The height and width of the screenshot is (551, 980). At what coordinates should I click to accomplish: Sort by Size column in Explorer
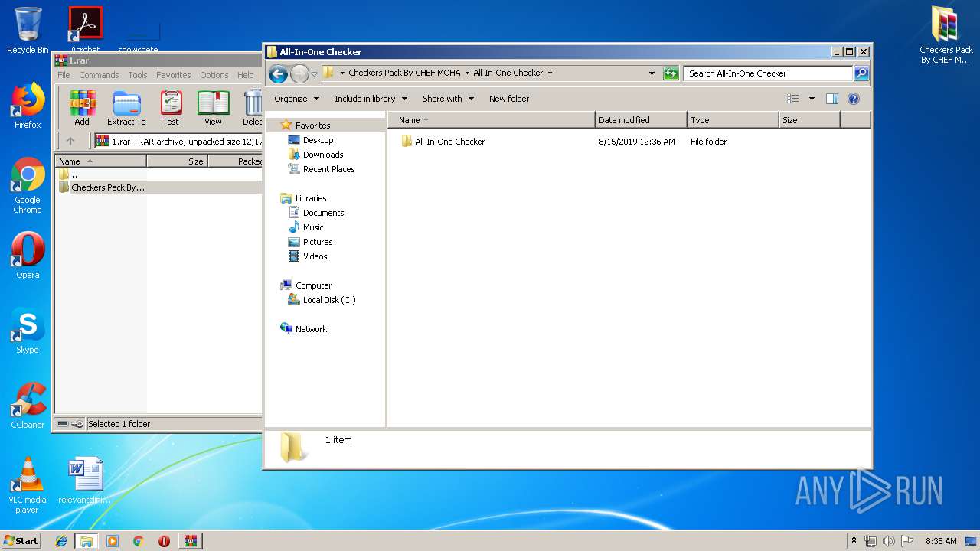pyautogui.click(x=809, y=120)
